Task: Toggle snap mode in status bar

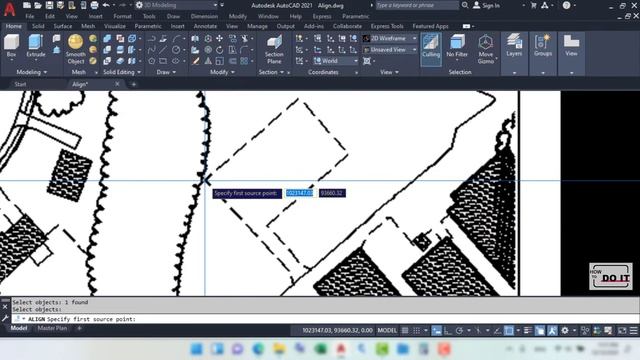Action: click(416, 330)
